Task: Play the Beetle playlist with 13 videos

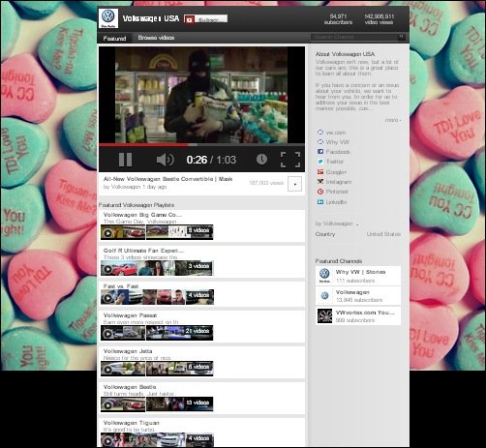Action: pyautogui.click(x=157, y=404)
